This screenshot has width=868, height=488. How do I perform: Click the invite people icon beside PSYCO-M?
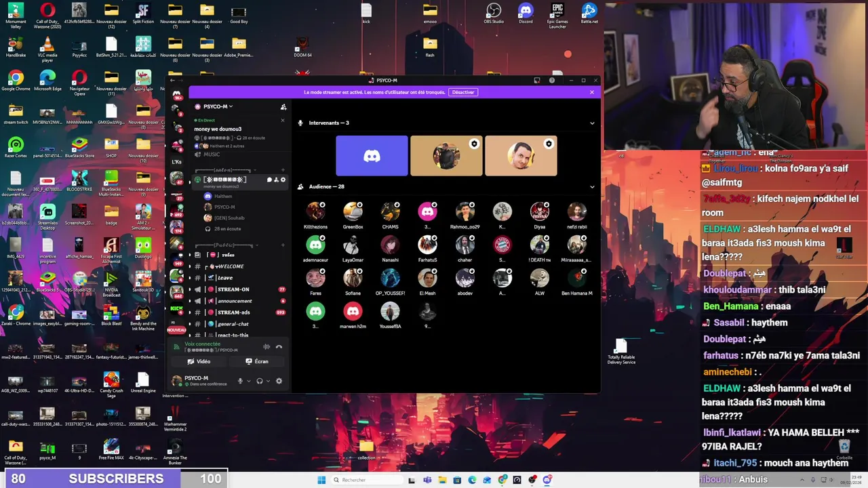pos(283,107)
